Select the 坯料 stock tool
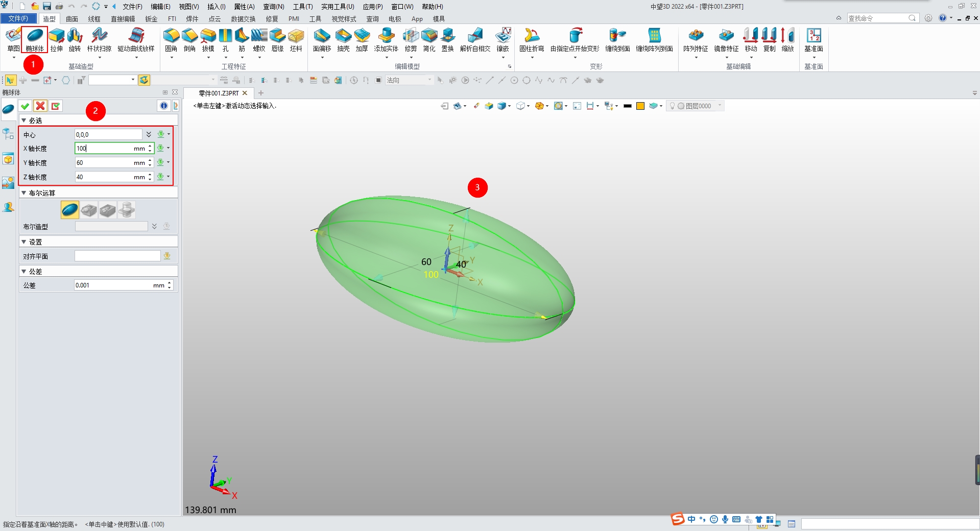This screenshot has width=980, height=531. (x=296, y=40)
